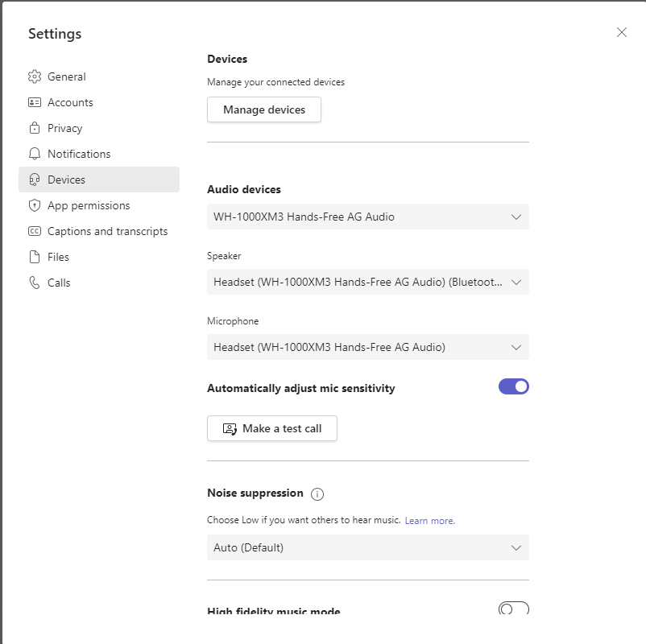Select the Devices settings section
Screen dimensions: 646x644
pyautogui.click(x=98, y=180)
